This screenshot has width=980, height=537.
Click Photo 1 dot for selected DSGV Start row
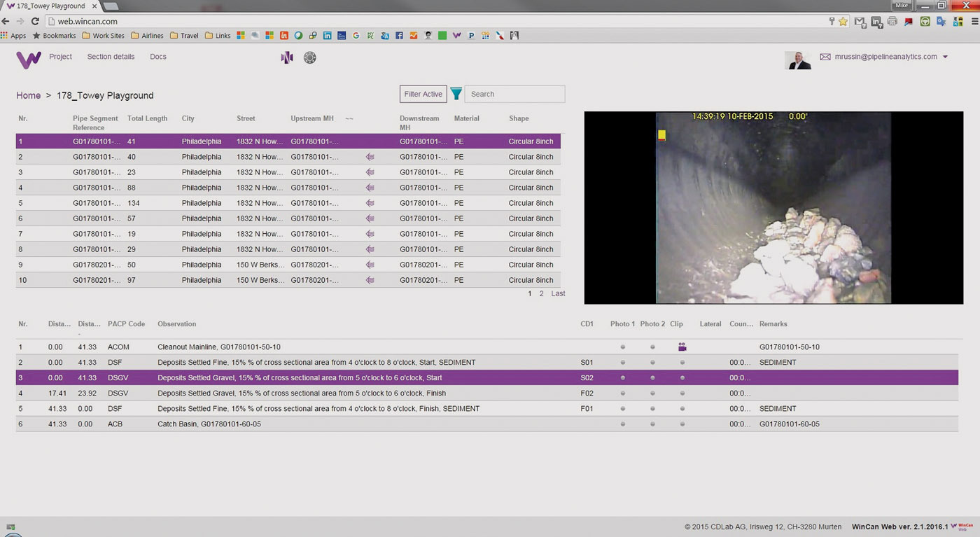622,378
